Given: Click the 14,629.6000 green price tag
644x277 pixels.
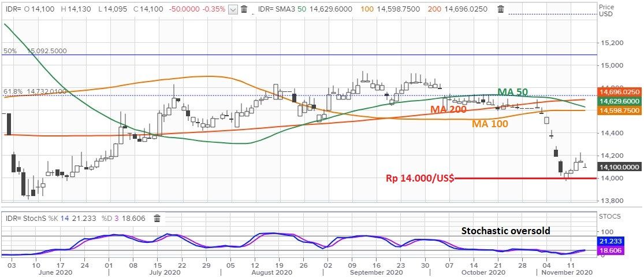Looking at the screenshot, I should click(x=619, y=101).
